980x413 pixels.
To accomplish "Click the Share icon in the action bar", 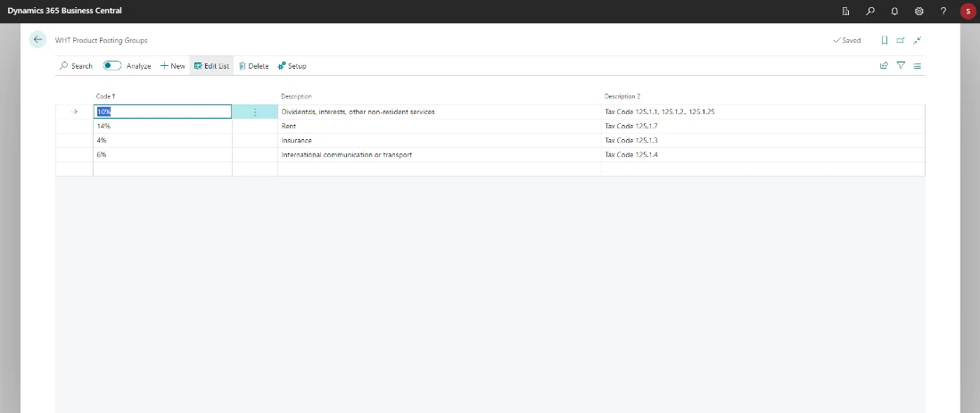I will click(884, 65).
